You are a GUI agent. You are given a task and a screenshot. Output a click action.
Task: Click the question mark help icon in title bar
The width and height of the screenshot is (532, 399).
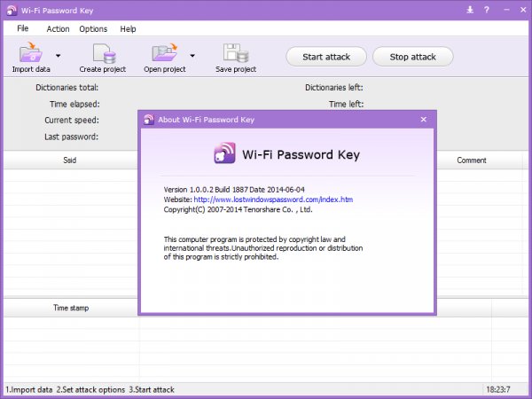pyautogui.click(x=487, y=10)
